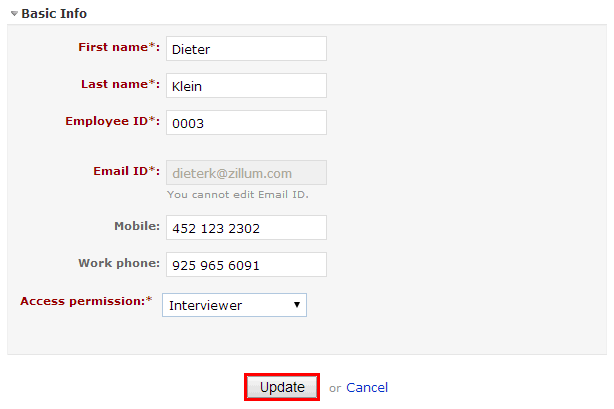Click the Work phone label text

click(118, 263)
